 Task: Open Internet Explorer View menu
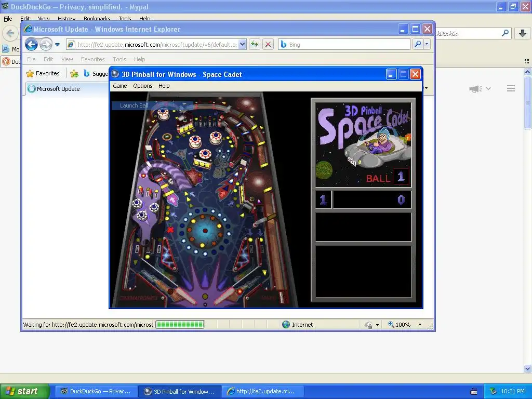click(x=67, y=59)
